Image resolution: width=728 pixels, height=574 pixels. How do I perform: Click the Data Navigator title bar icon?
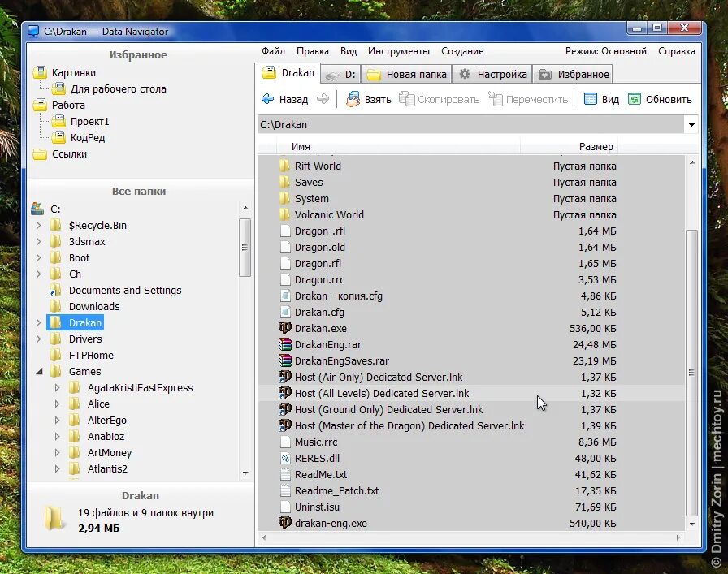[33, 32]
